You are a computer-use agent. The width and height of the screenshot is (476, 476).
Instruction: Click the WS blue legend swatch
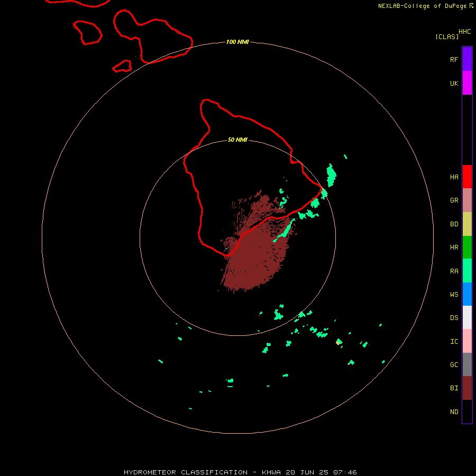pyautogui.click(x=467, y=294)
